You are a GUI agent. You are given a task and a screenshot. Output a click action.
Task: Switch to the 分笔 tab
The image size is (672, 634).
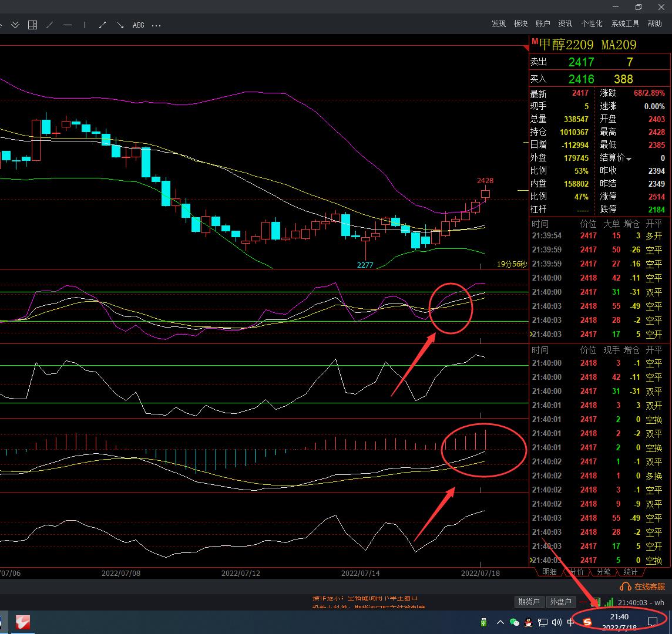point(603,572)
